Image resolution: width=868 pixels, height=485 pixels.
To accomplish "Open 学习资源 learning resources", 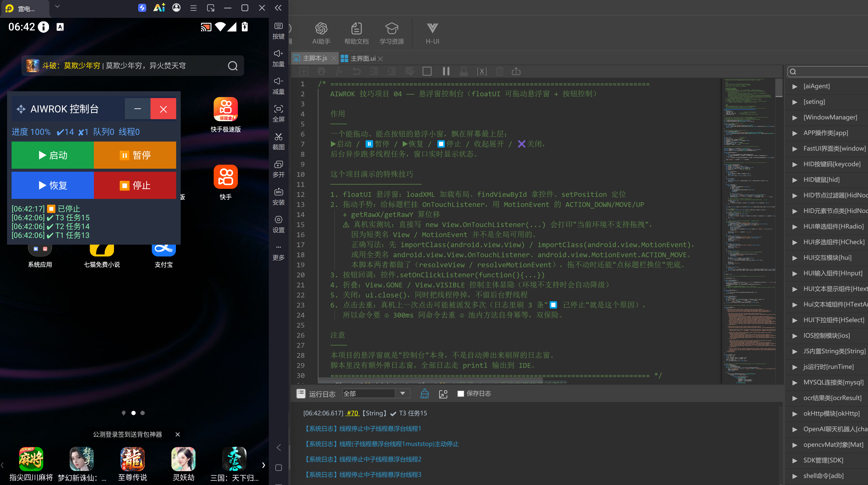I will pos(392,33).
